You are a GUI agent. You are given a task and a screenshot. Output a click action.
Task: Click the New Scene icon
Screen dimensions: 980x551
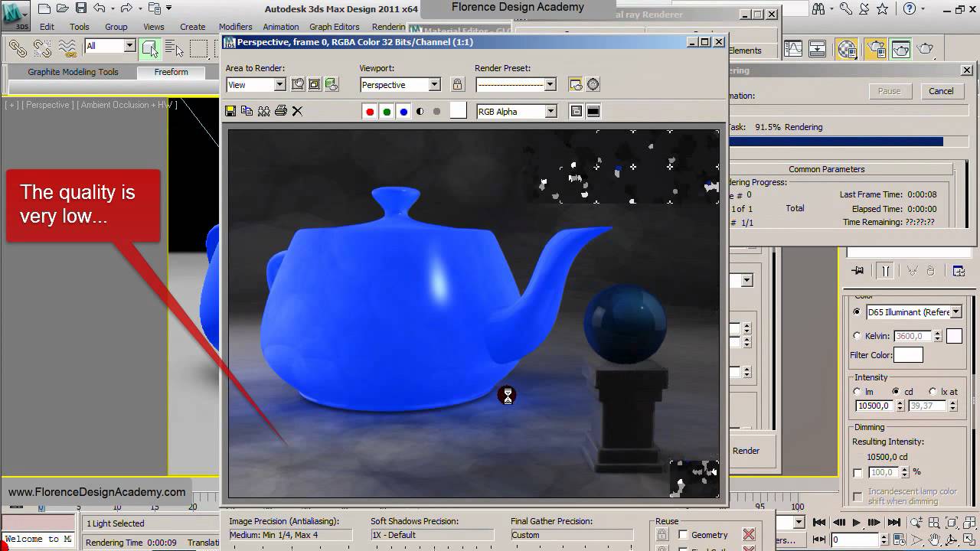click(x=44, y=9)
